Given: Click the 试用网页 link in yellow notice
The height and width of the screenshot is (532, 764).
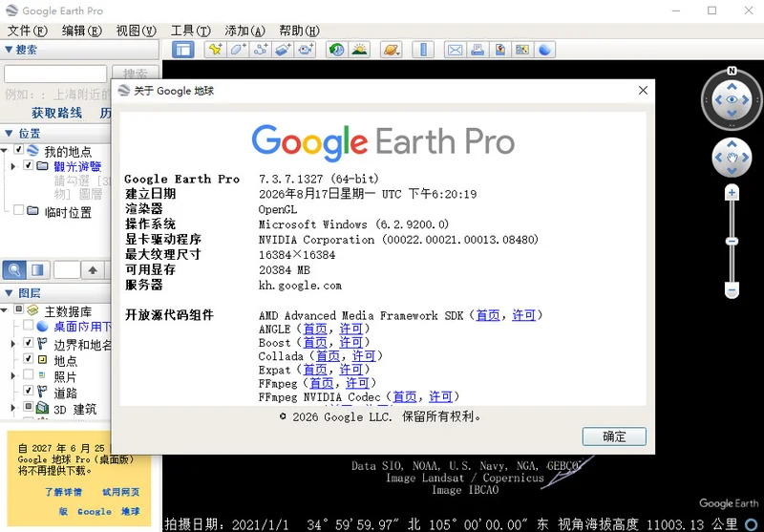Looking at the screenshot, I should point(120,492).
